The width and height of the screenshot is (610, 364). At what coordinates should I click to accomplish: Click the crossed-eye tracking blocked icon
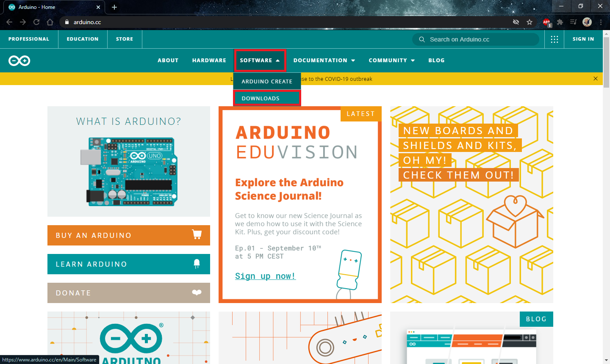pyautogui.click(x=516, y=22)
